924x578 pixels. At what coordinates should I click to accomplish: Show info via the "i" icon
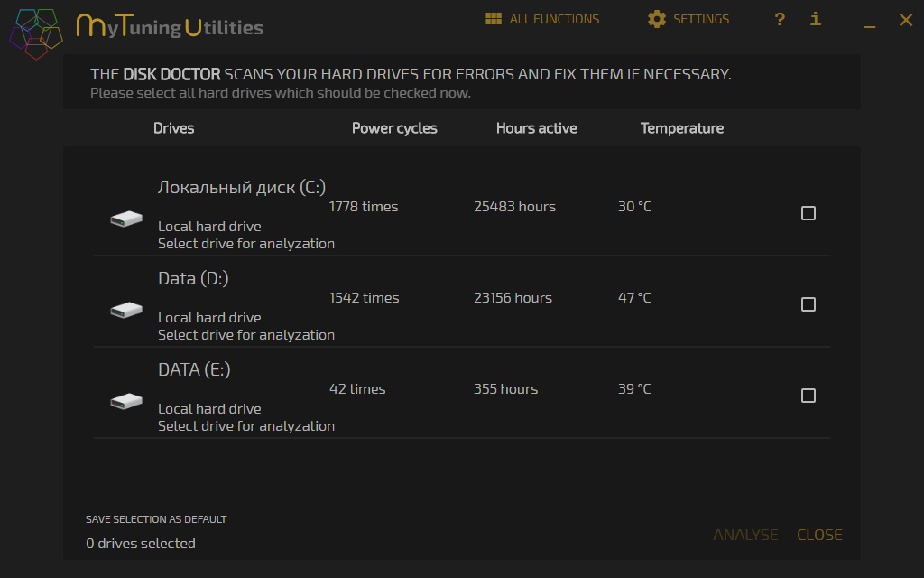[x=816, y=19]
